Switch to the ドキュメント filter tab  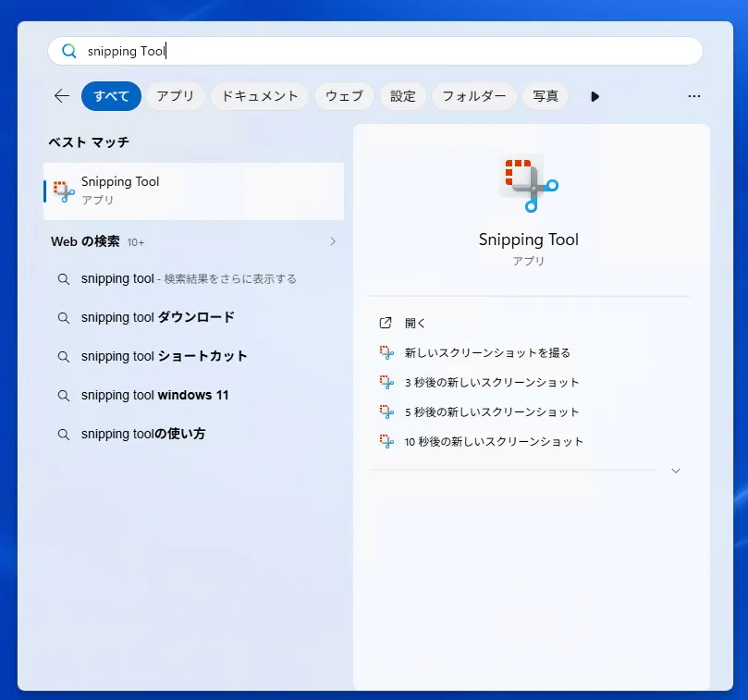pos(260,96)
